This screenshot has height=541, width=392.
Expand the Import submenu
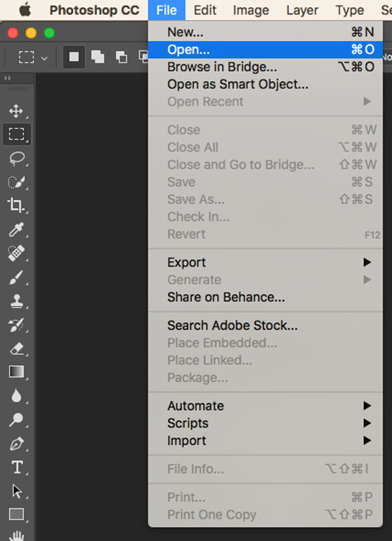[265, 440]
